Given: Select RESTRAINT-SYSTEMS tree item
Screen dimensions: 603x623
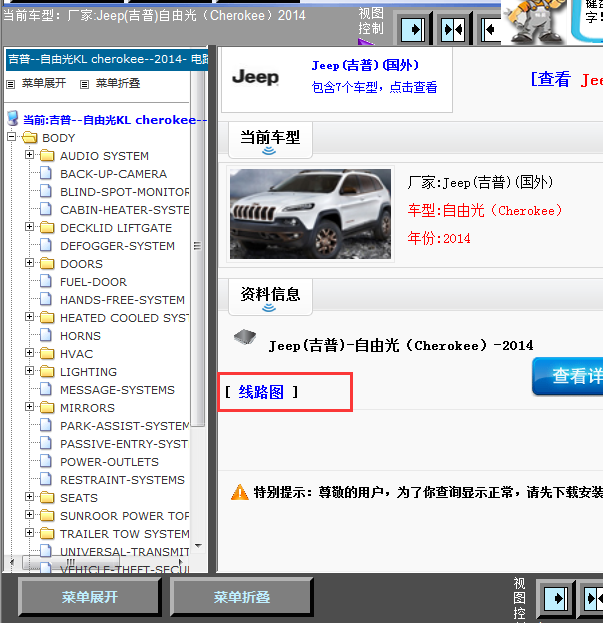Looking at the screenshot, I should [x=122, y=480].
